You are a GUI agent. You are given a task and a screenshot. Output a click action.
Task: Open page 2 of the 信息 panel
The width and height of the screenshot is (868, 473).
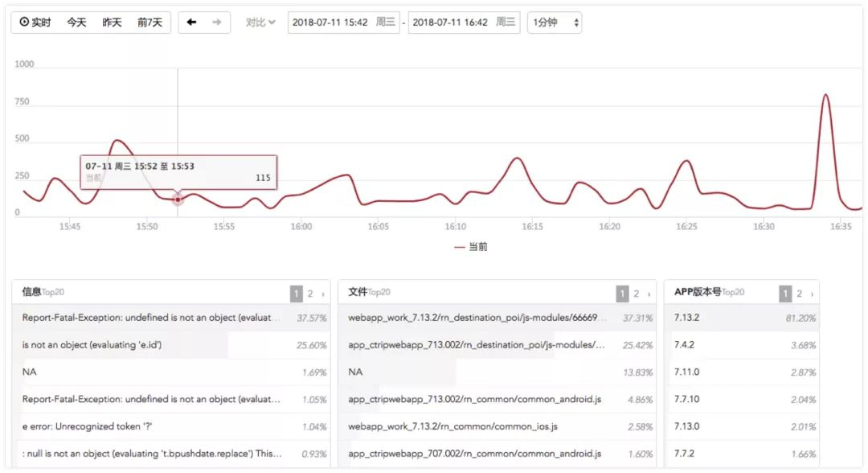[x=310, y=294]
